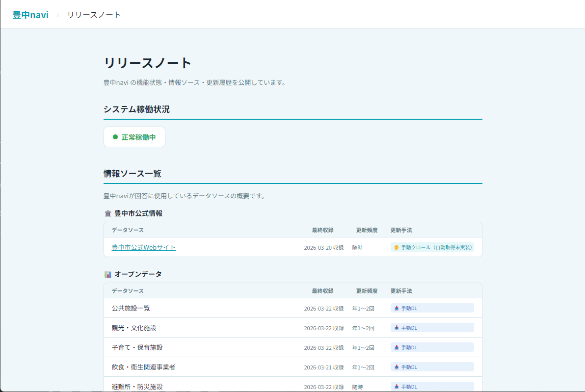
Task: Click the 更新手法 header in オープンデータ table
Action: pyautogui.click(x=401, y=291)
